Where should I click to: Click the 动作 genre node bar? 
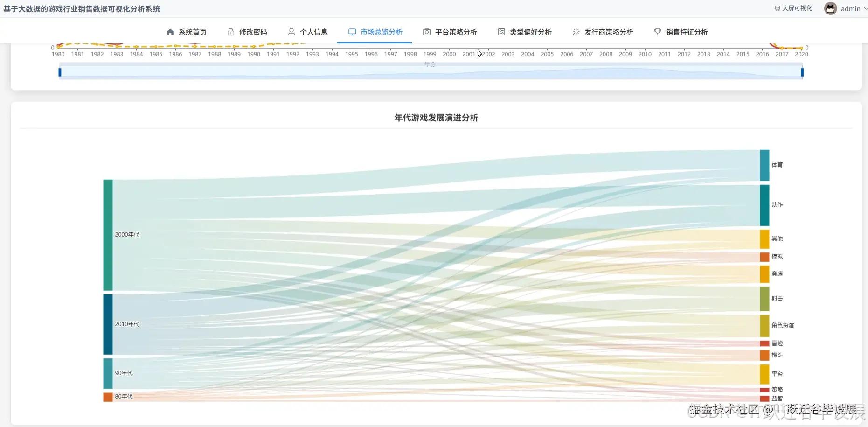(764, 205)
